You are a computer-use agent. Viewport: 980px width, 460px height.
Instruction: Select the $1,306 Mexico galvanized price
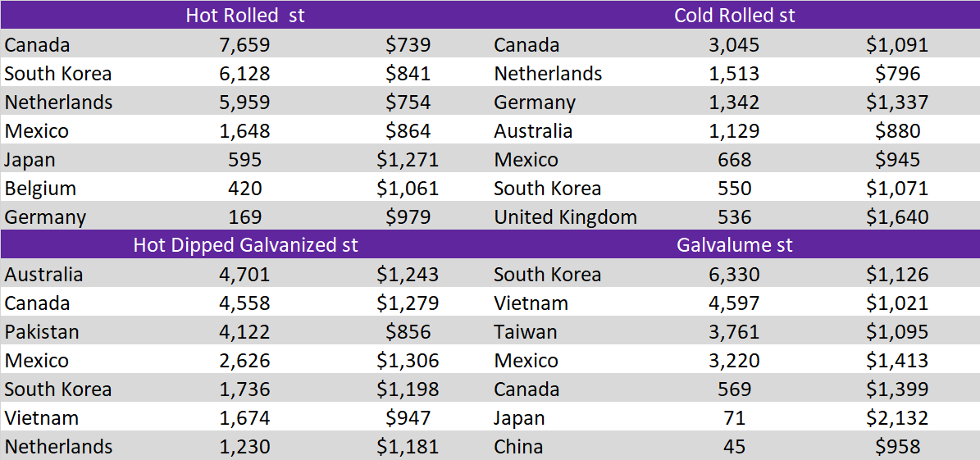(x=408, y=361)
